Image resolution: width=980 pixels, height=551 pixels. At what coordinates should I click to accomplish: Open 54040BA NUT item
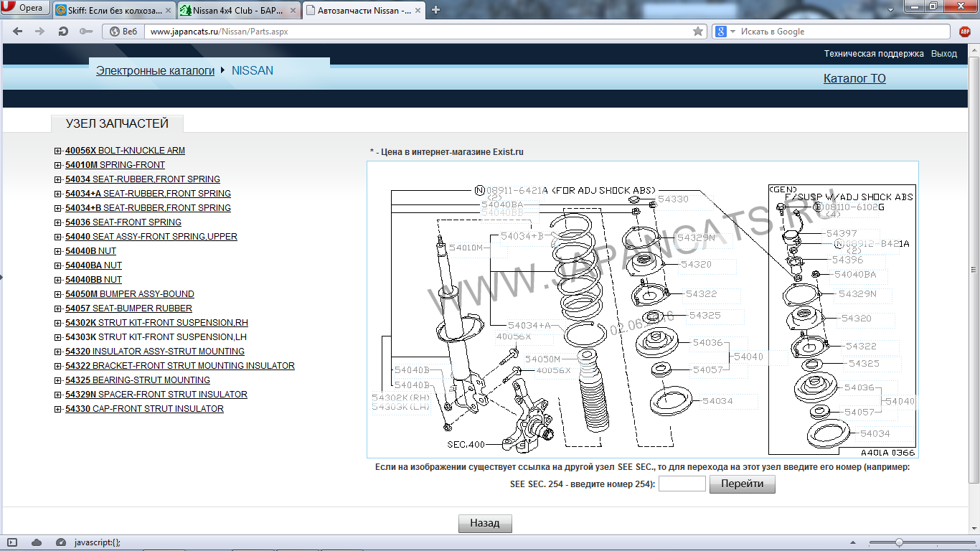93,265
